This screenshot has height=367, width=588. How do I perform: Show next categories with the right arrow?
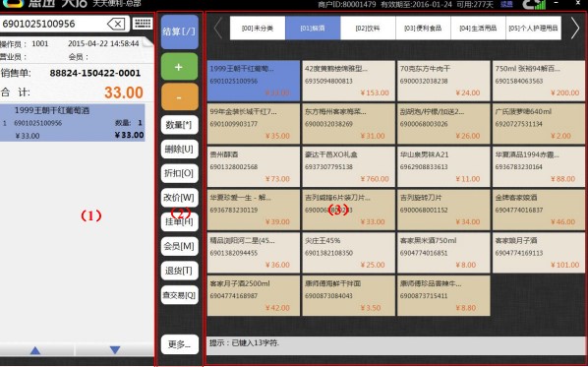point(575,28)
